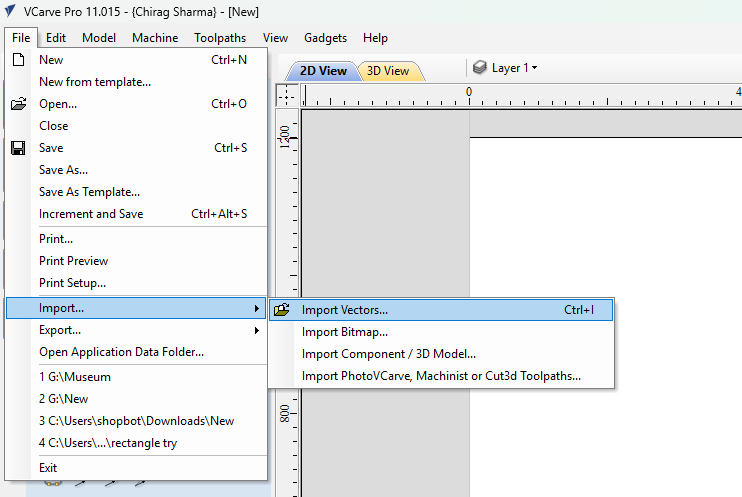Image resolution: width=742 pixels, height=497 pixels.
Task: Select Increment and Save
Action: [136, 214]
